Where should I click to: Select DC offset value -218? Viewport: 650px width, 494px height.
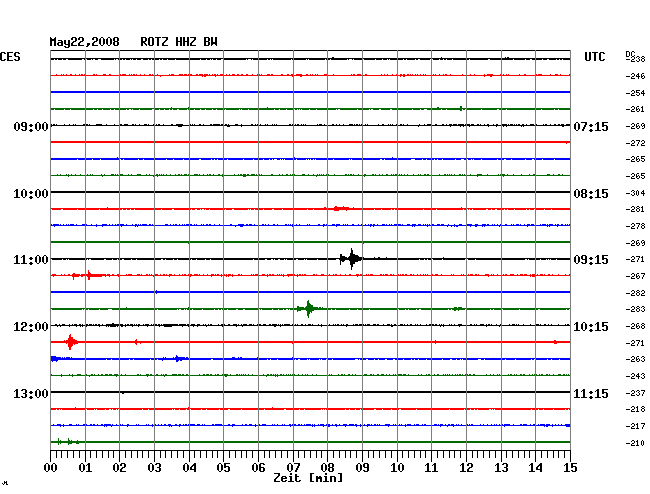(635, 409)
